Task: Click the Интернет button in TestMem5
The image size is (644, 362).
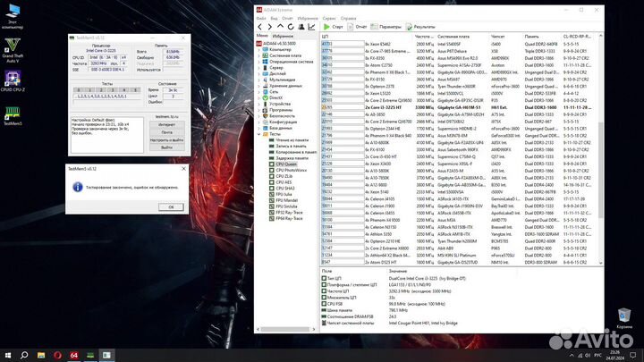Action: 166,124
